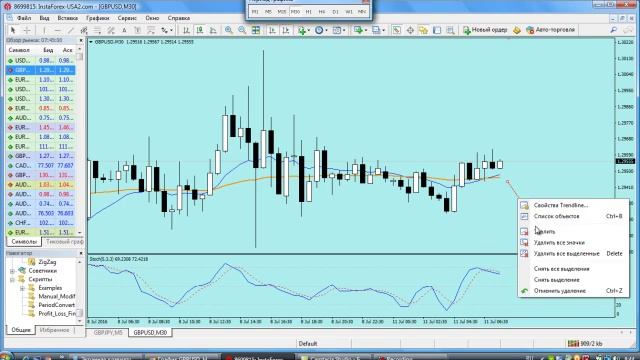Tile chart windows with grid icon
This screenshot has height=360, width=640.
(256, 30)
